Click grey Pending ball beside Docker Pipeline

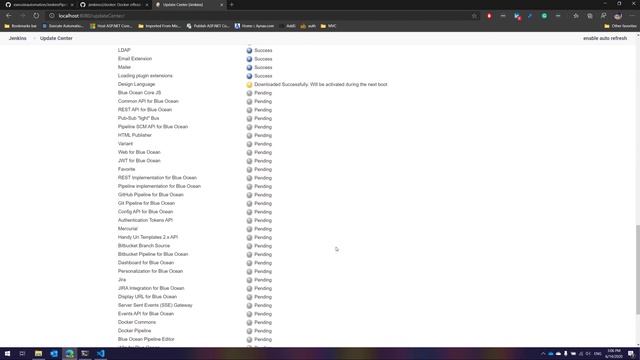coord(249,331)
